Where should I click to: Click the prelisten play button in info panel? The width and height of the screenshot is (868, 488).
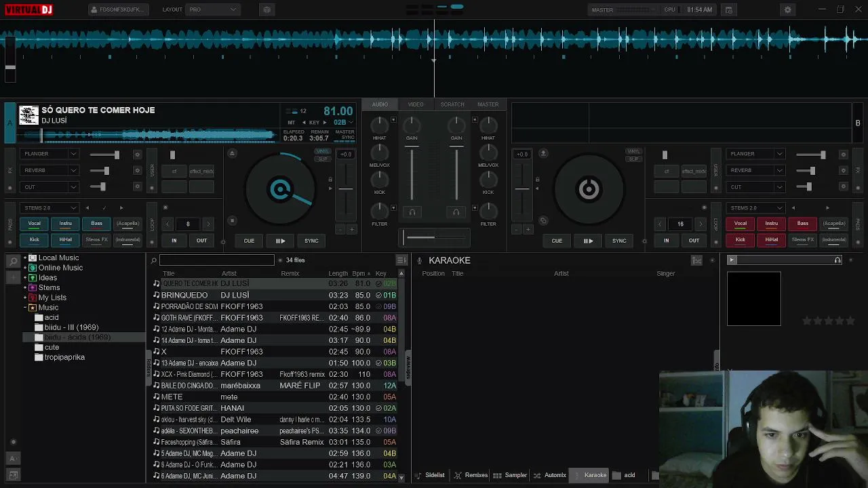pyautogui.click(x=731, y=260)
